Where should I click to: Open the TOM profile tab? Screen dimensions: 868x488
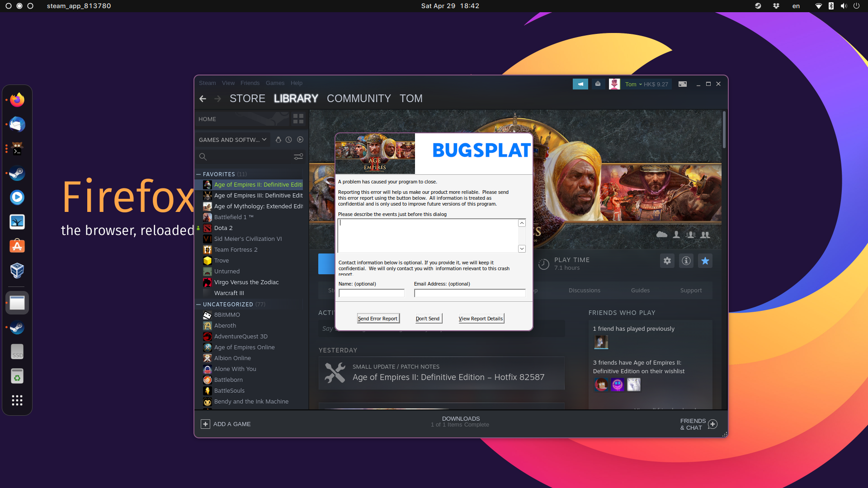pos(411,99)
